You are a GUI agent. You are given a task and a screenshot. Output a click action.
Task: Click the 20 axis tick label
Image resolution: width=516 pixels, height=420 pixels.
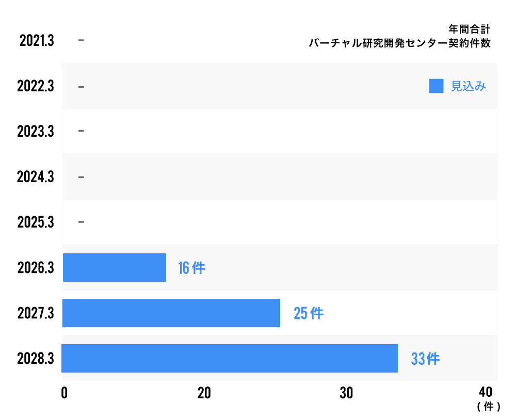tap(204, 393)
